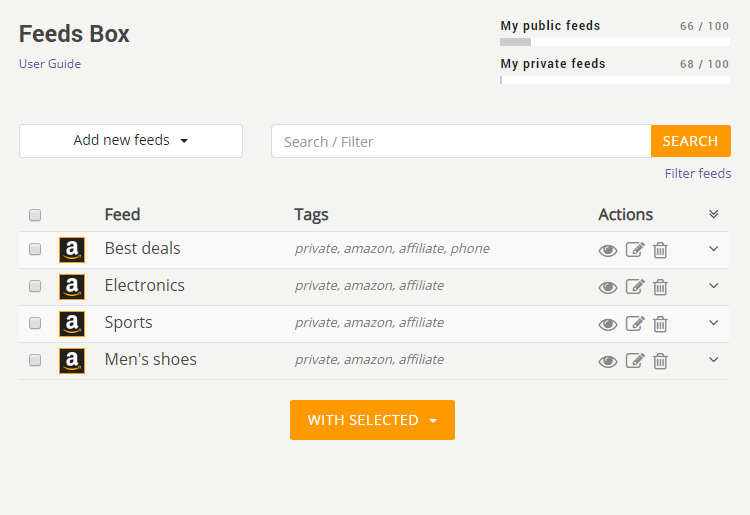This screenshot has height=515, width=750.
Task: Tick the Electronics feed checkbox
Action: (35, 286)
